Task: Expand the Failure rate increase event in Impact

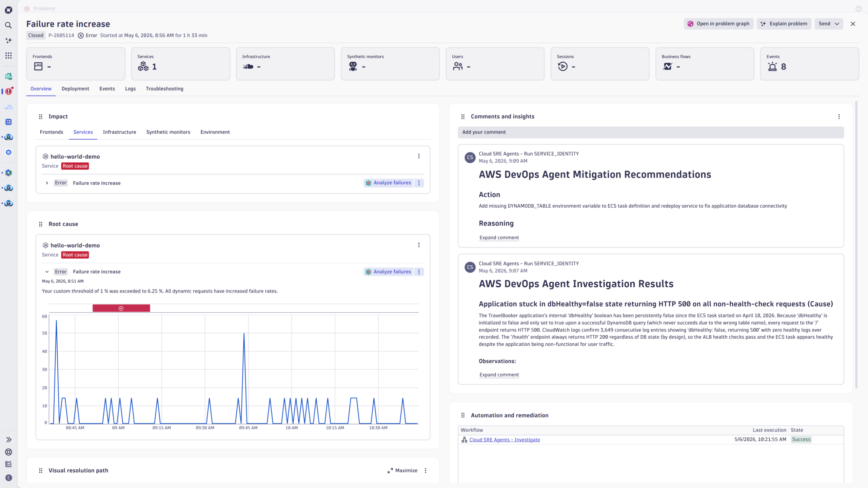Action: pos(47,183)
